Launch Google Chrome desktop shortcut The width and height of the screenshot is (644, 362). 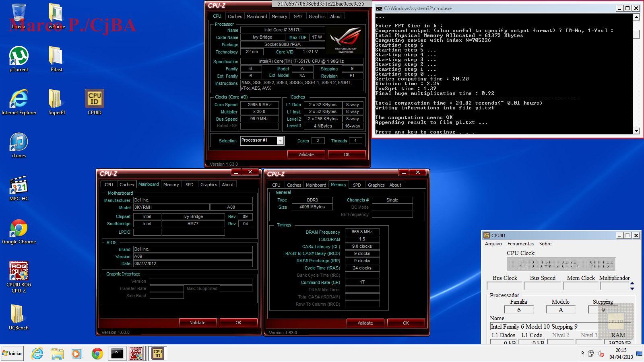[19, 232]
